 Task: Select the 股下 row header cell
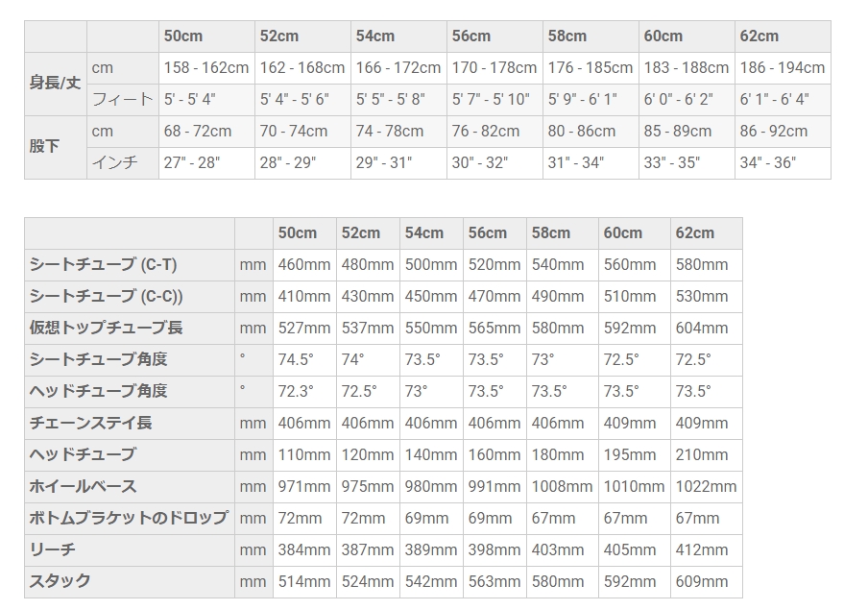[x=44, y=147]
